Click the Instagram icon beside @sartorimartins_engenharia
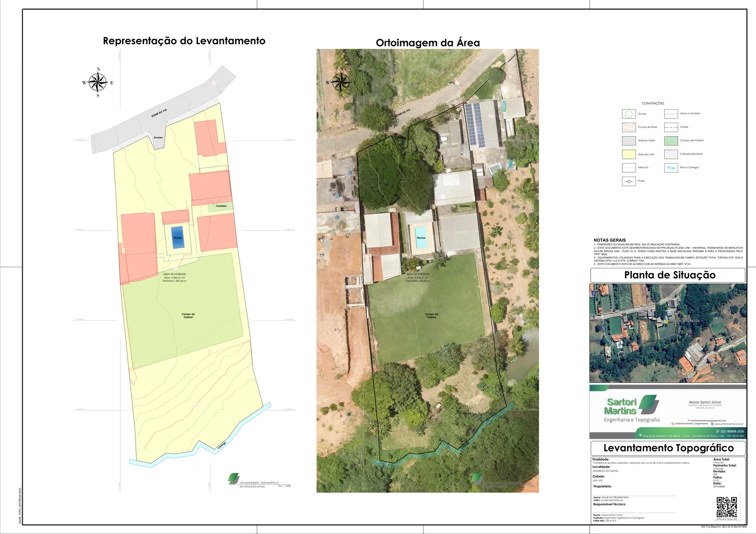756x534 pixels. 672,424
